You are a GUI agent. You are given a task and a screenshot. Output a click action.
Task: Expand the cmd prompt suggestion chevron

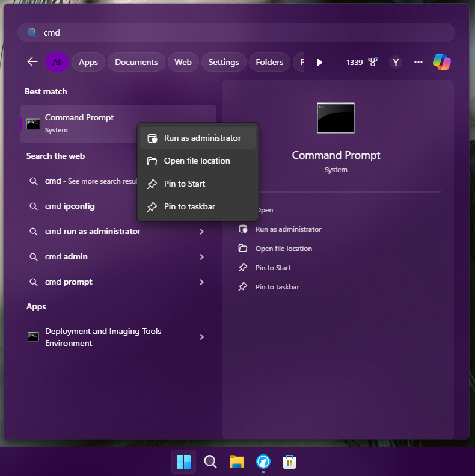click(201, 282)
